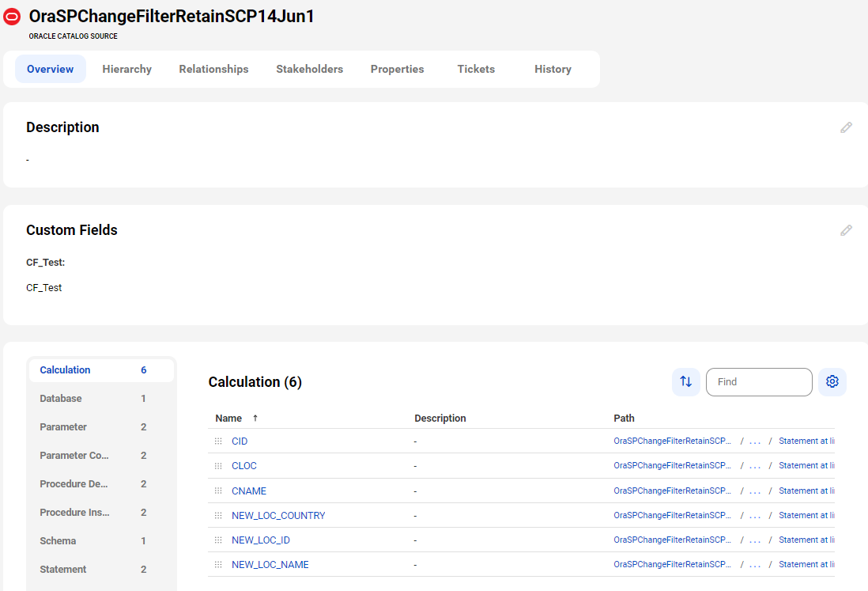Switch to the Overview tab
This screenshot has width=868, height=591.
[51, 69]
